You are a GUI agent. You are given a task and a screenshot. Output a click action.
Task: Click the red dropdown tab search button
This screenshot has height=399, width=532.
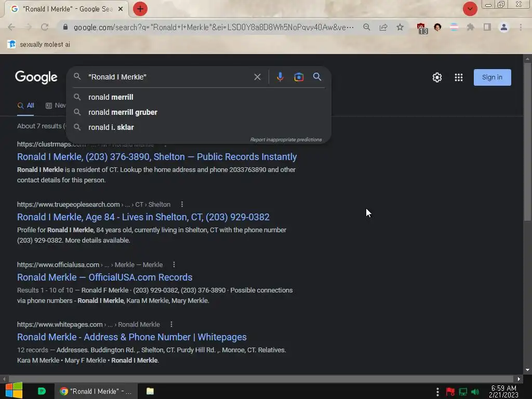pyautogui.click(x=470, y=9)
